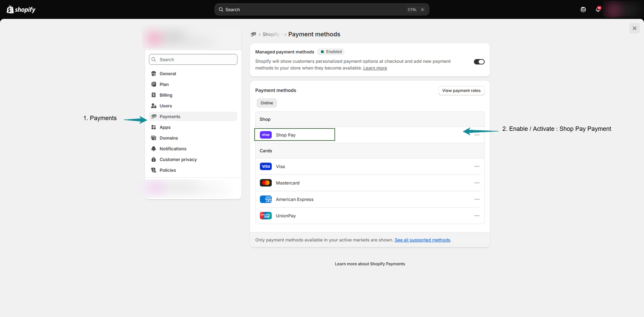Click the Cards section heading
Viewport: 644px width, 317px height.
coord(266,151)
